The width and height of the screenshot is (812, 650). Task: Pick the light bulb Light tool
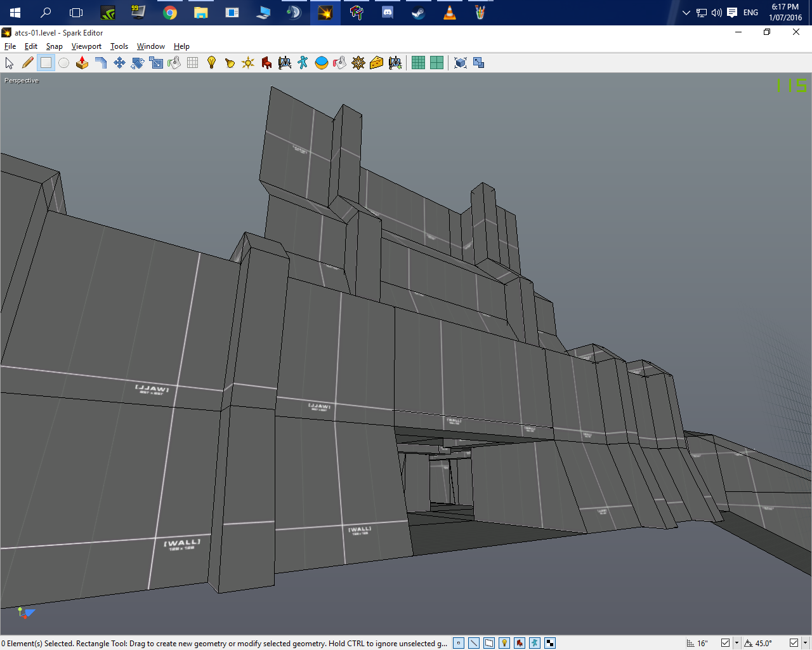pyautogui.click(x=211, y=63)
